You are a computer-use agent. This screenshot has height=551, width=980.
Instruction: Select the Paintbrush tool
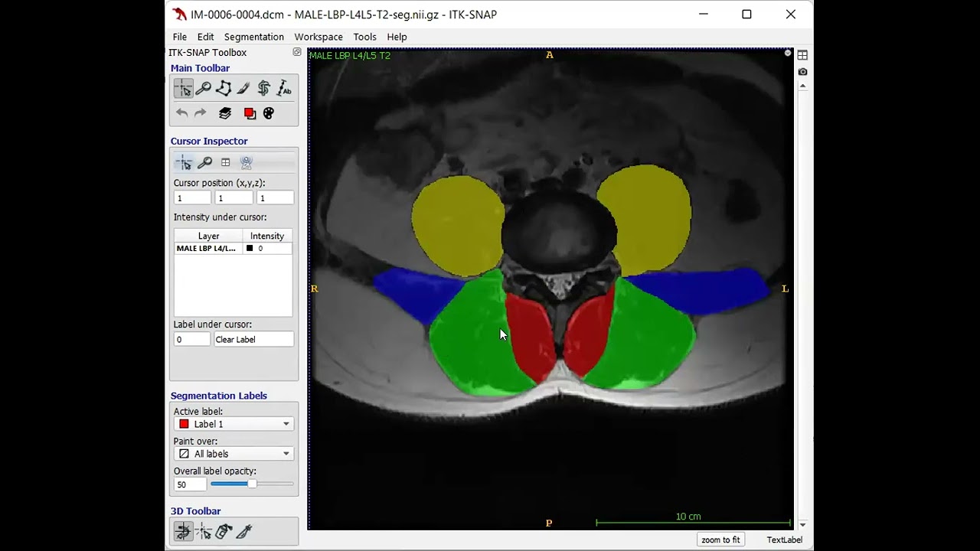click(x=243, y=89)
